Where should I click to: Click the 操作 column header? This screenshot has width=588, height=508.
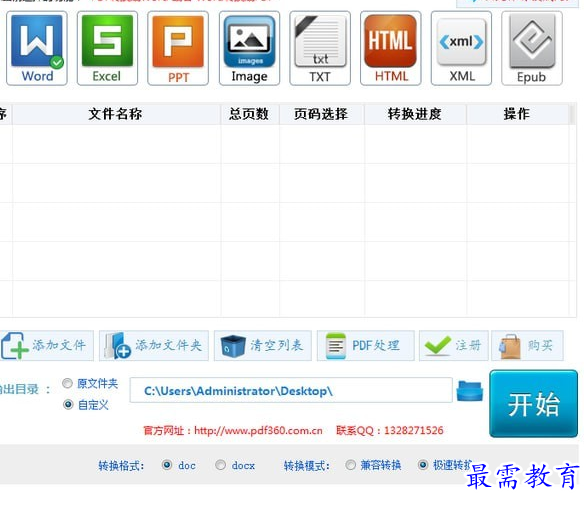[517, 114]
